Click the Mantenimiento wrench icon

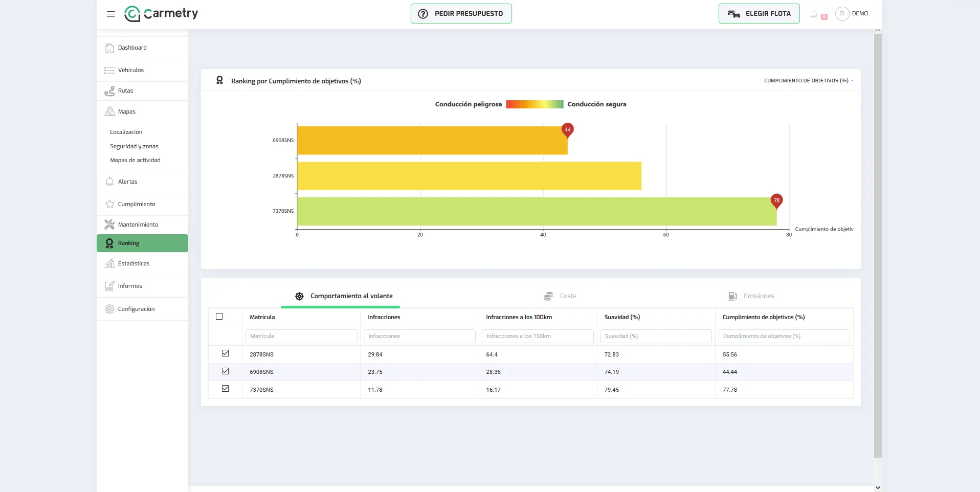click(109, 225)
